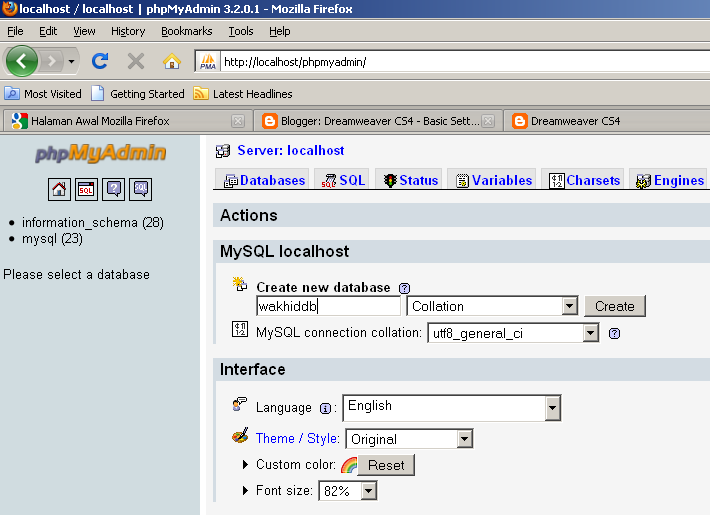This screenshot has width=710, height=515.
Task: Follow the Theme / Style link
Action: (x=297, y=438)
